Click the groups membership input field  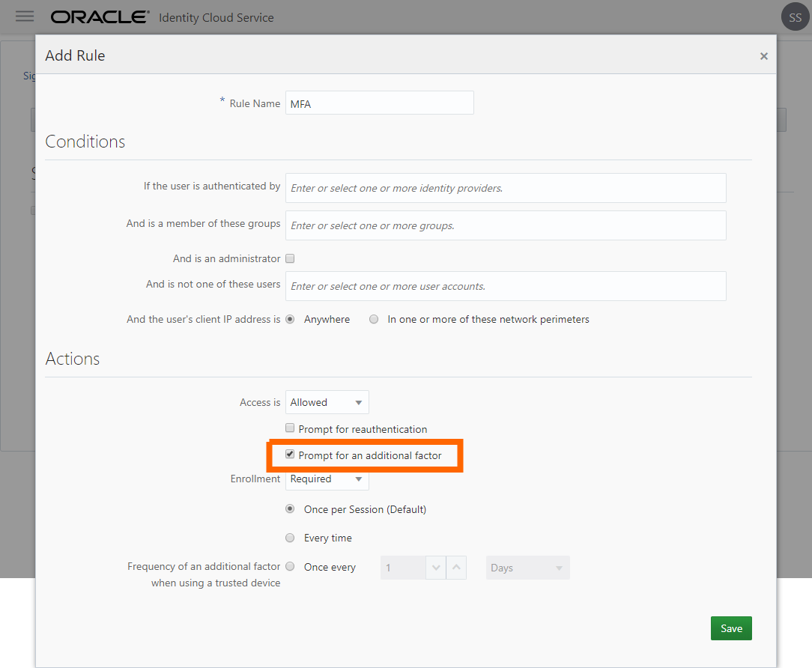(x=505, y=225)
